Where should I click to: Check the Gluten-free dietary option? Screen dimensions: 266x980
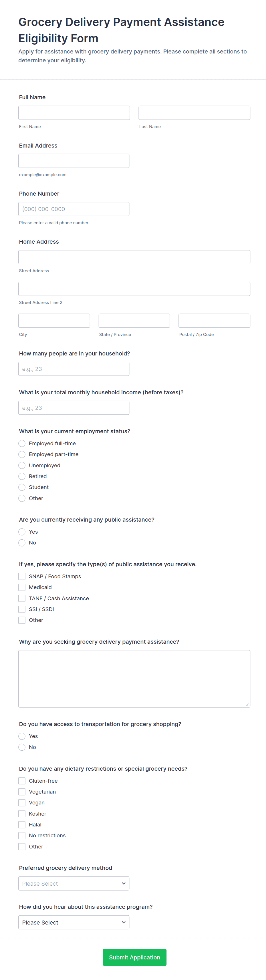(x=22, y=781)
